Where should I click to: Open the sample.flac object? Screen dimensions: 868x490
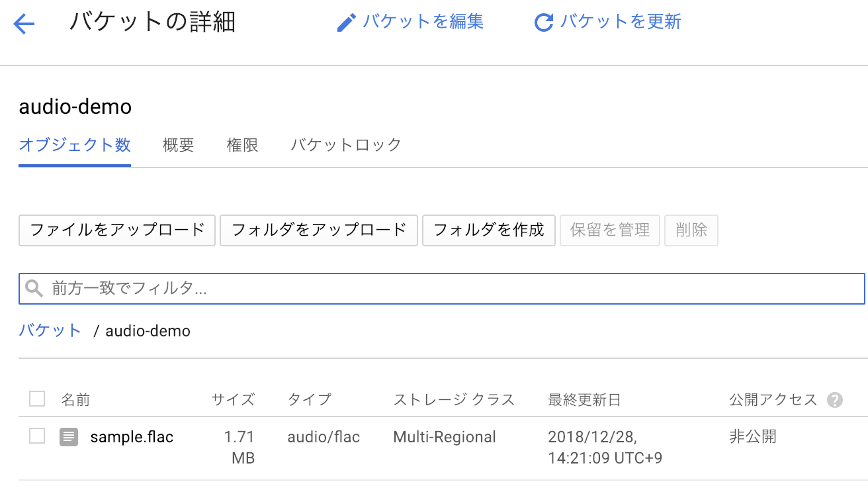(x=132, y=437)
